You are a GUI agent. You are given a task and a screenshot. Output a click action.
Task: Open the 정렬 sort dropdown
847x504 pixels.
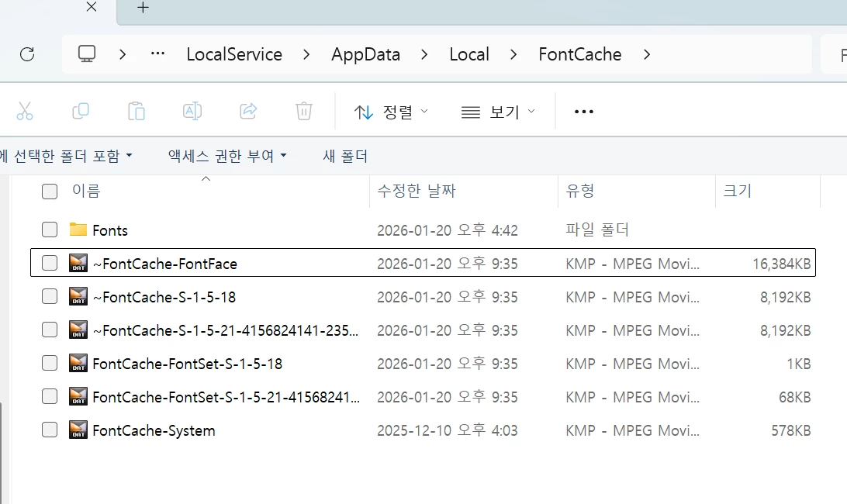click(391, 112)
